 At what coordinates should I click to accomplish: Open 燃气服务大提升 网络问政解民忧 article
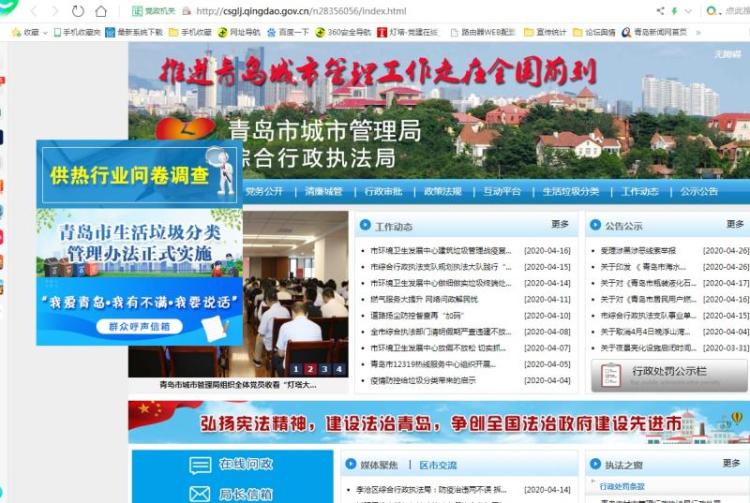[x=424, y=299]
